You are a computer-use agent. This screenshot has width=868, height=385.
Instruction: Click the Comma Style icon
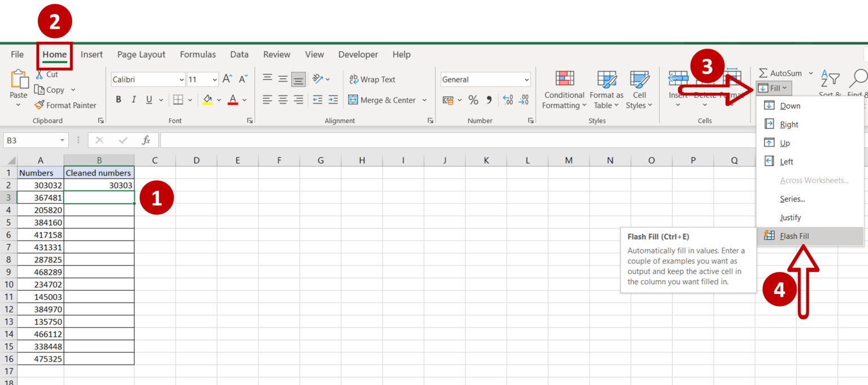[488, 99]
